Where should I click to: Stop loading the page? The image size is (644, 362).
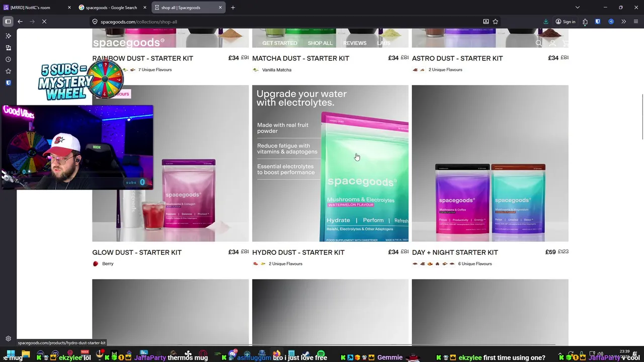(x=44, y=22)
